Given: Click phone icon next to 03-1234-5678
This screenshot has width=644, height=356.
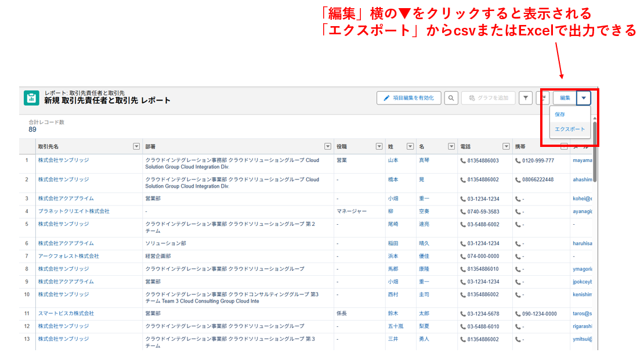Looking at the screenshot, I should pos(463,314).
